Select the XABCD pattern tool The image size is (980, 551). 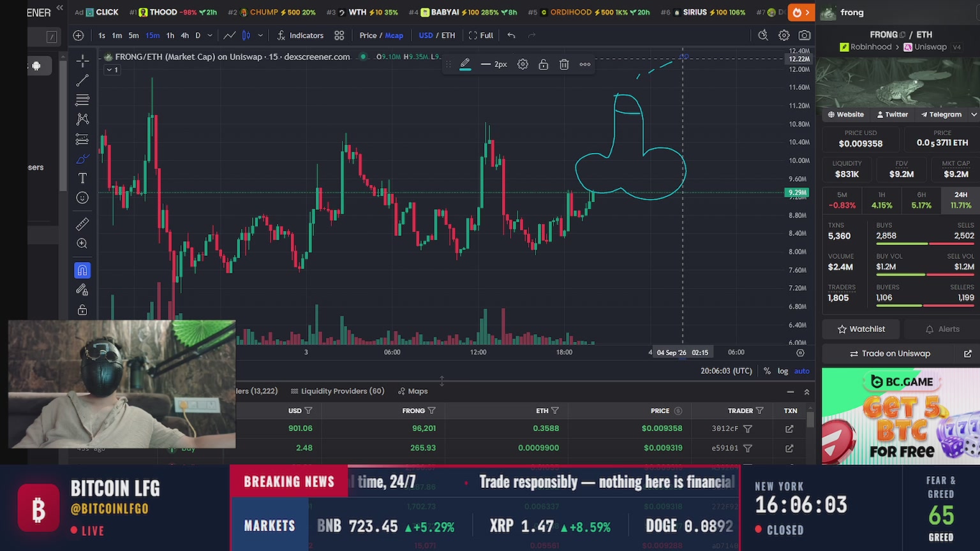82,119
